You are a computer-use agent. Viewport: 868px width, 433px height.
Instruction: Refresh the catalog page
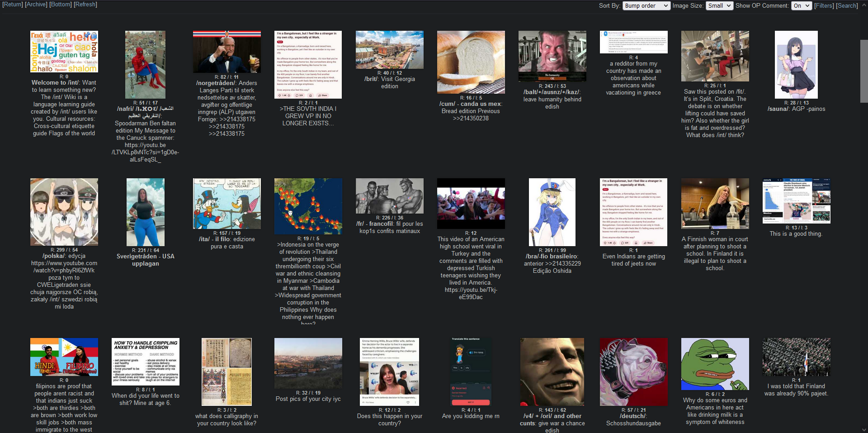tap(85, 5)
